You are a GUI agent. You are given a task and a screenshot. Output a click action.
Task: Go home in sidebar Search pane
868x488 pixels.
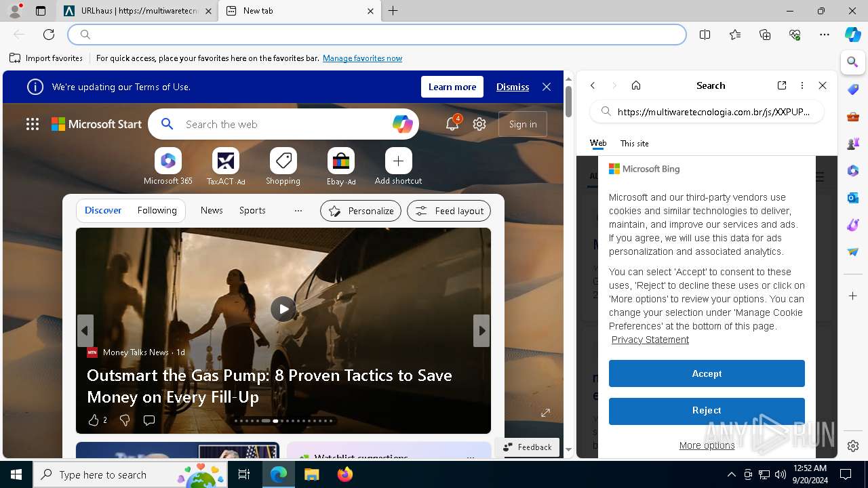point(636,85)
